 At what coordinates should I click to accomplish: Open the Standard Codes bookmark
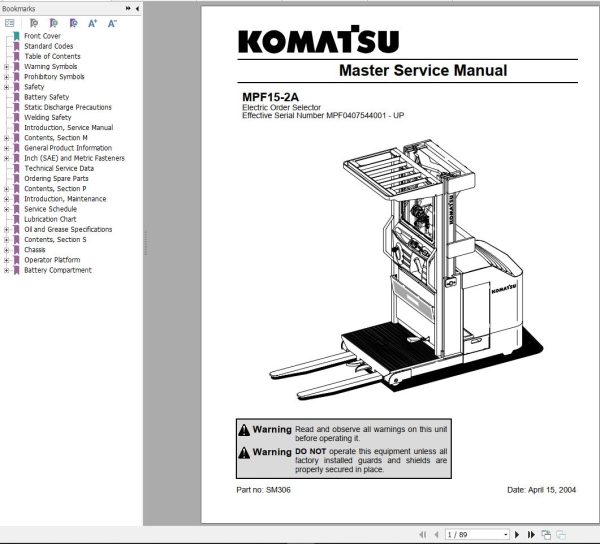pos(49,46)
